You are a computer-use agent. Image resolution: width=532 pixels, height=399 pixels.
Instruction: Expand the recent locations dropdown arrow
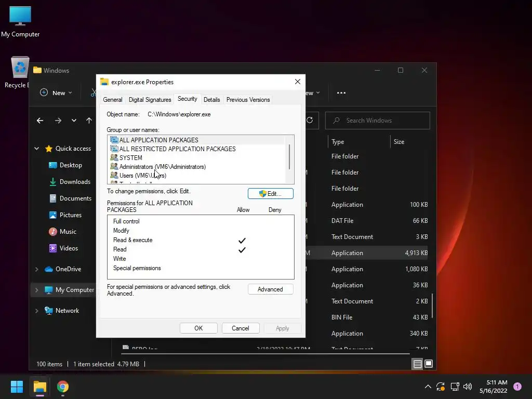point(74,121)
